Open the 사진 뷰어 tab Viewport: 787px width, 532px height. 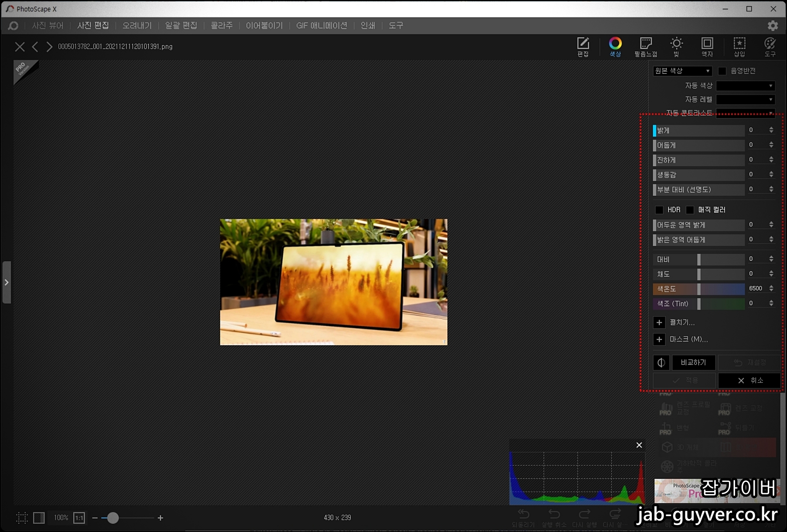[x=48, y=26]
